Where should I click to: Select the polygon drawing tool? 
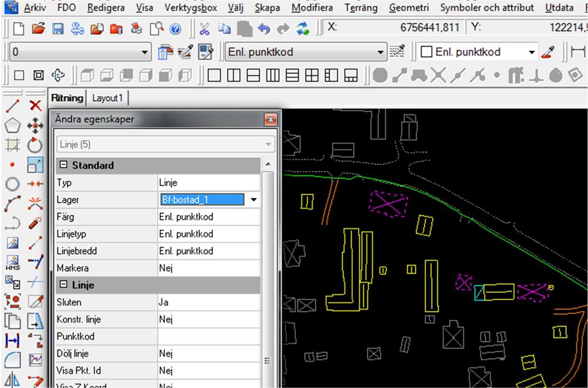pos(13,126)
